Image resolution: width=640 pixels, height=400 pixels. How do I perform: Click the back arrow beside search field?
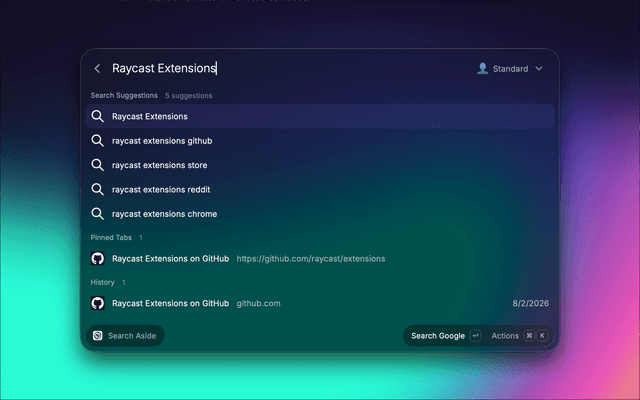[x=97, y=69]
